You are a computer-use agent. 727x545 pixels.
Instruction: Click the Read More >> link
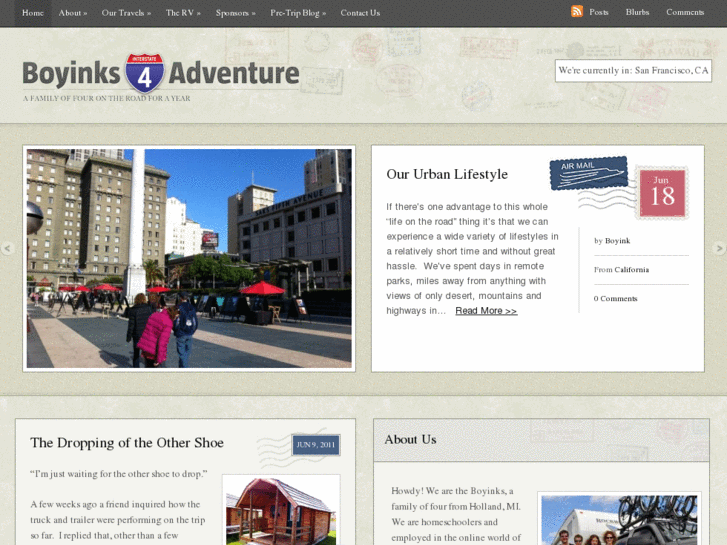click(486, 311)
